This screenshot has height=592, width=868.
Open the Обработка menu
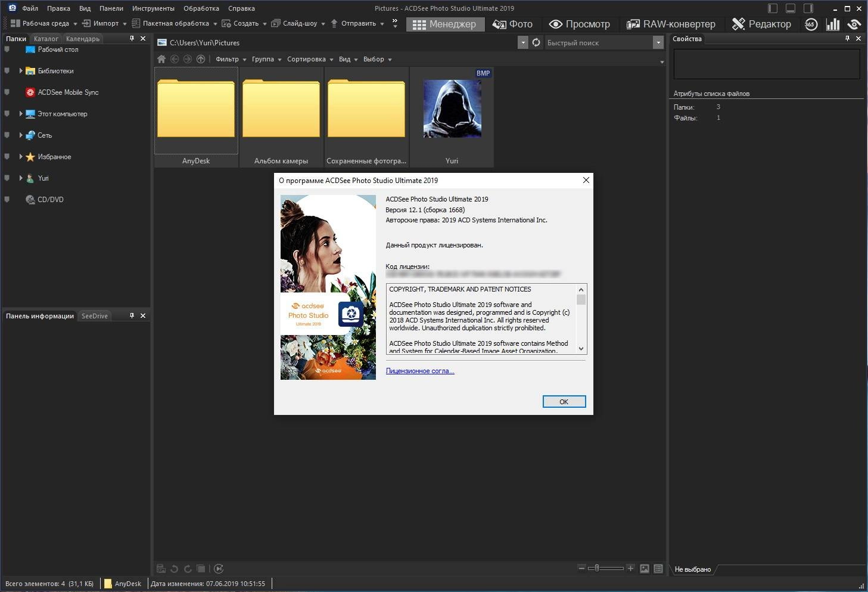click(x=201, y=8)
